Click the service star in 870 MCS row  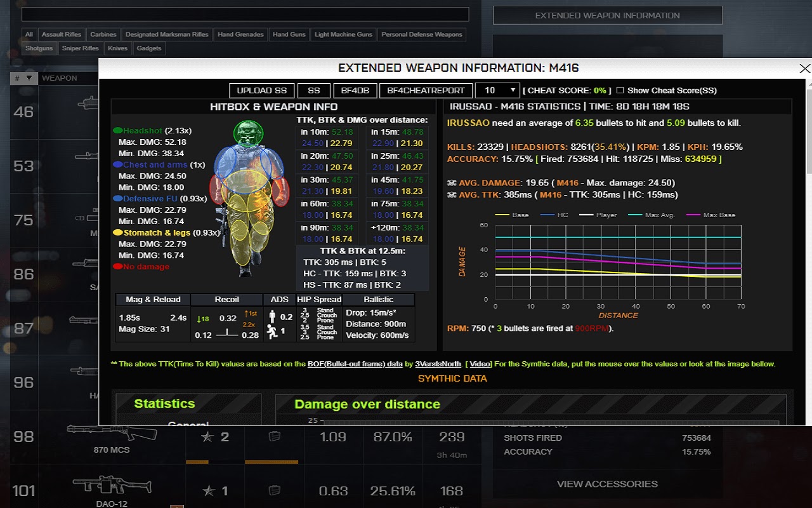click(207, 437)
